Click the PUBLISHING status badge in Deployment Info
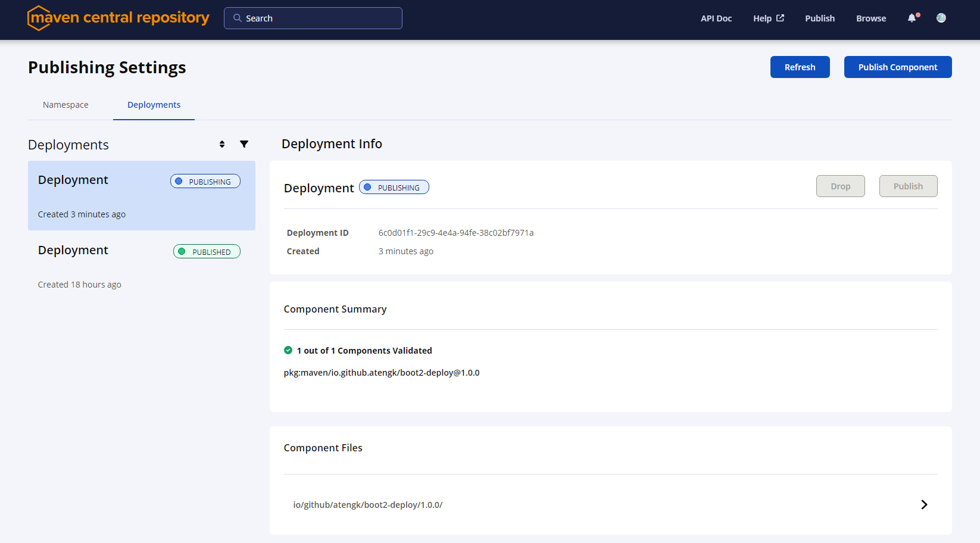Image resolution: width=980 pixels, height=543 pixels. point(394,188)
